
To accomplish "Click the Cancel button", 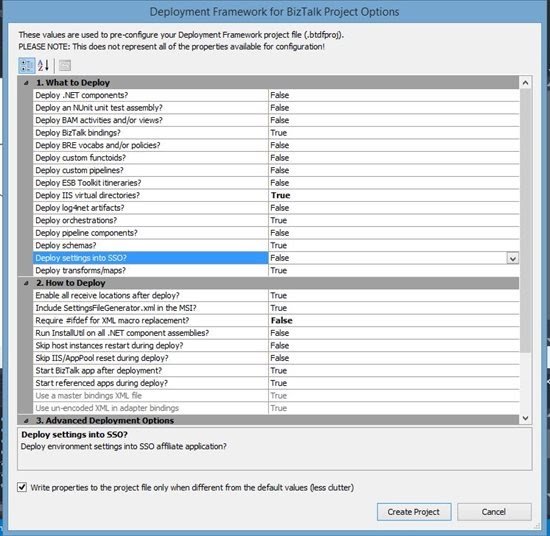I will [x=494, y=512].
